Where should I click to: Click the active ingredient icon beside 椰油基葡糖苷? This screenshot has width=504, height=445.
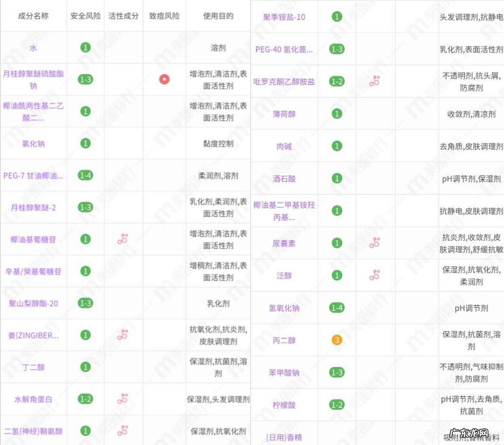point(123,239)
